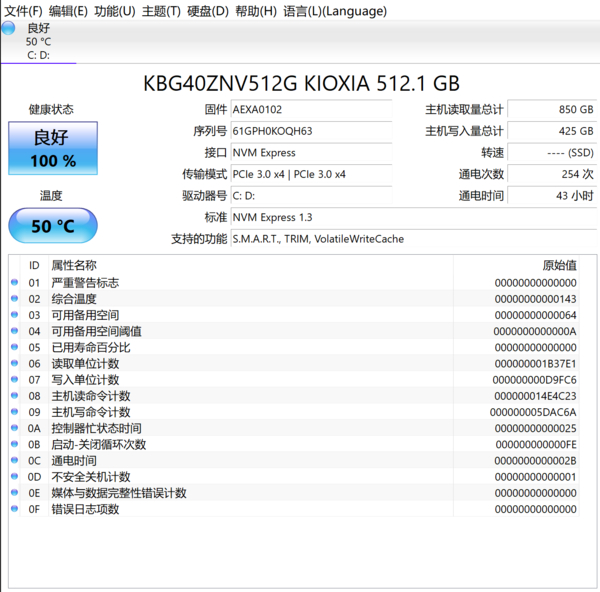Select the 可用备用空间 attribute name
This screenshot has height=592, width=600.
coord(85,315)
